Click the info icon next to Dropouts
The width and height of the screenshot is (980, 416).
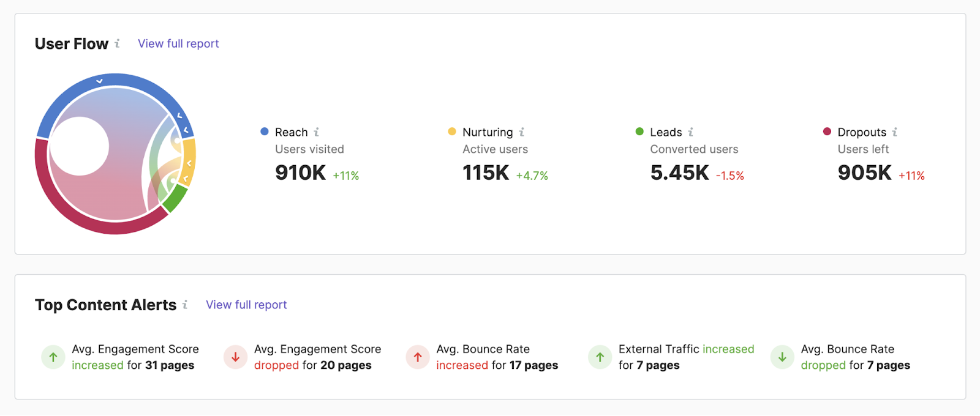pyautogui.click(x=895, y=132)
